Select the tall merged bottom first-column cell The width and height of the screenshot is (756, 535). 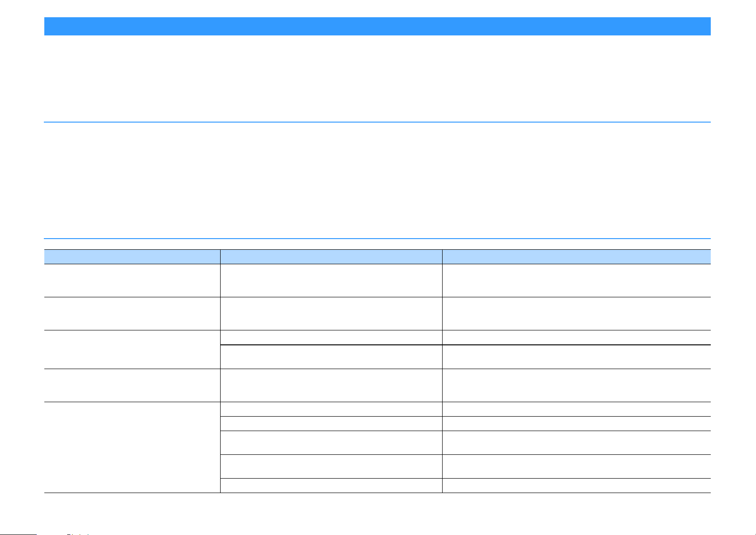point(132,447)
